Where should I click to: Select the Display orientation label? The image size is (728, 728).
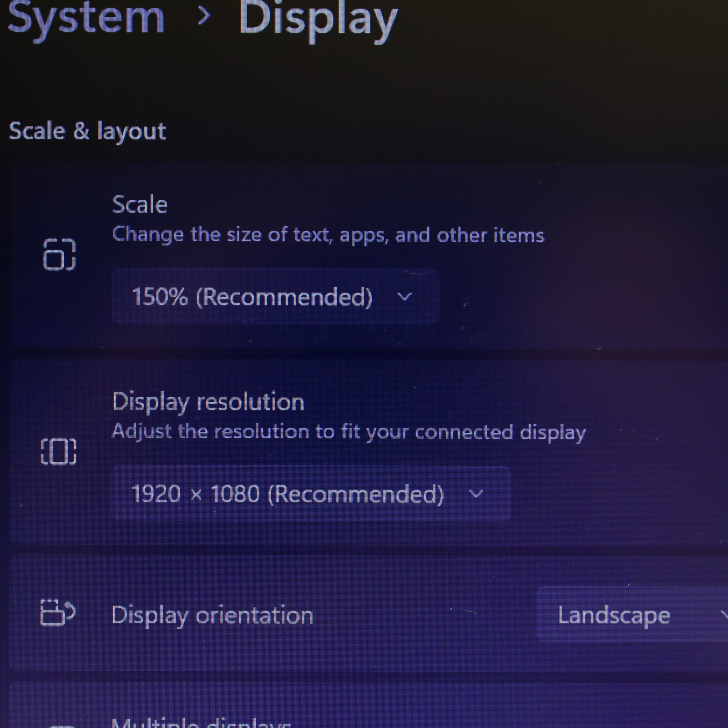pyautogui.click(x=212, y=616)
